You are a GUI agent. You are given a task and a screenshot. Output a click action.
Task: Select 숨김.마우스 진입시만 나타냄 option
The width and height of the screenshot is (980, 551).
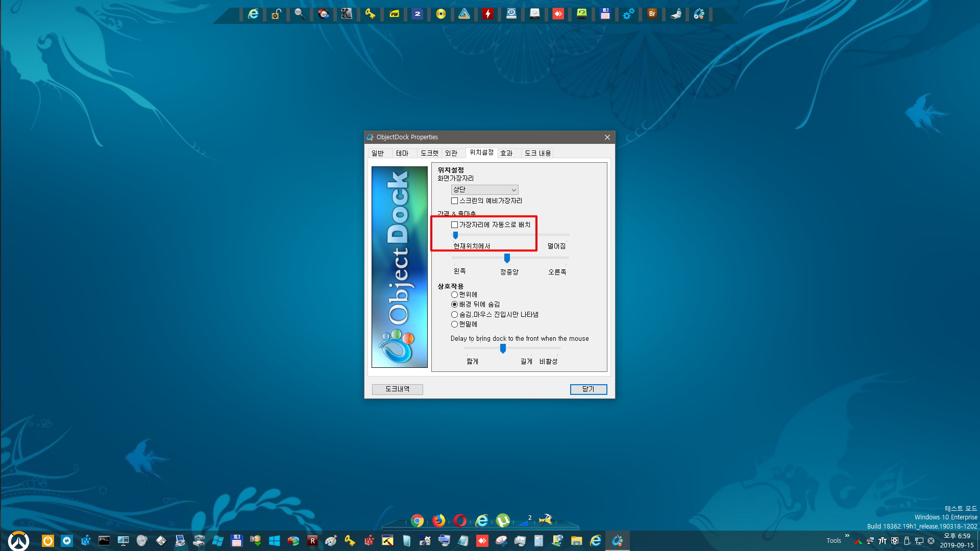coord(454,315)
